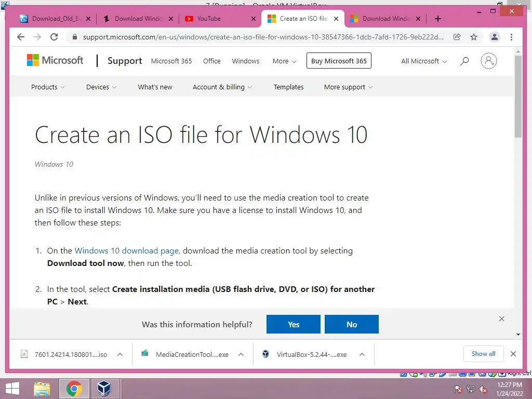Expand options for MediaCreationTool download
Screen dimensions: 532x399
[241, 354]
